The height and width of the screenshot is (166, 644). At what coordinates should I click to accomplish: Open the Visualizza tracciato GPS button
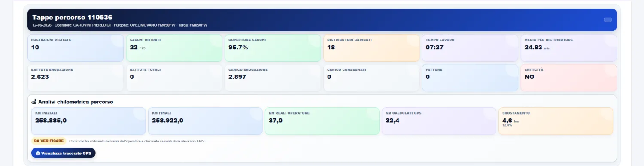(x=64, y=153)
